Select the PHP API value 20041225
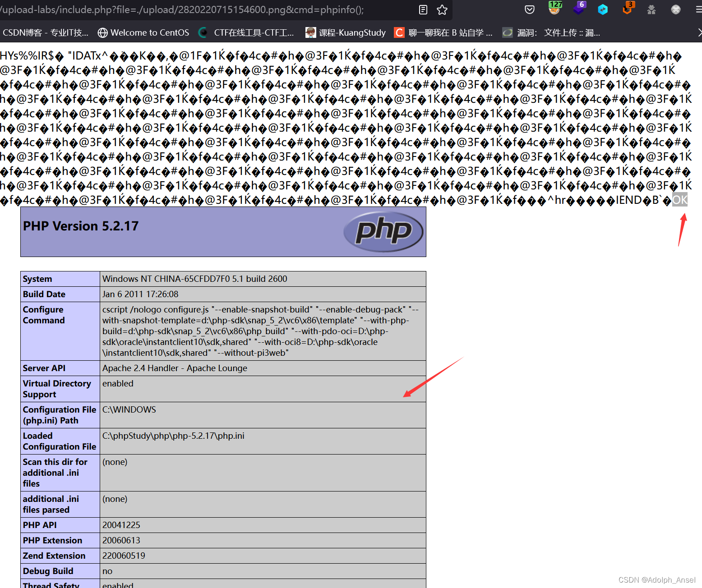 tap(121, 525)
